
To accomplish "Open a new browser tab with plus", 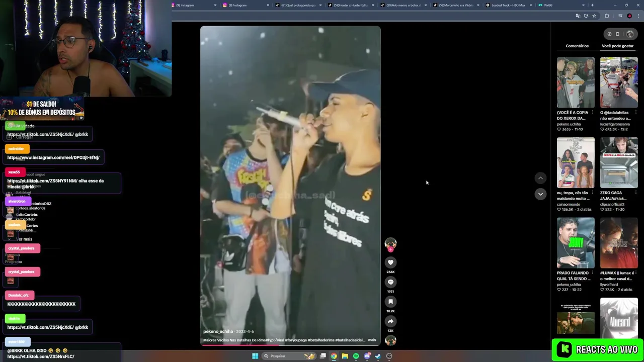I will point(592,5).
